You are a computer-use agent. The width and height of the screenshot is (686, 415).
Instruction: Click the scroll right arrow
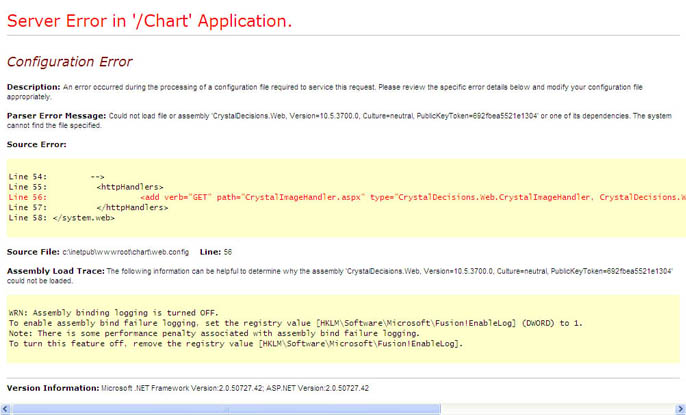click(x=680, y=409)
